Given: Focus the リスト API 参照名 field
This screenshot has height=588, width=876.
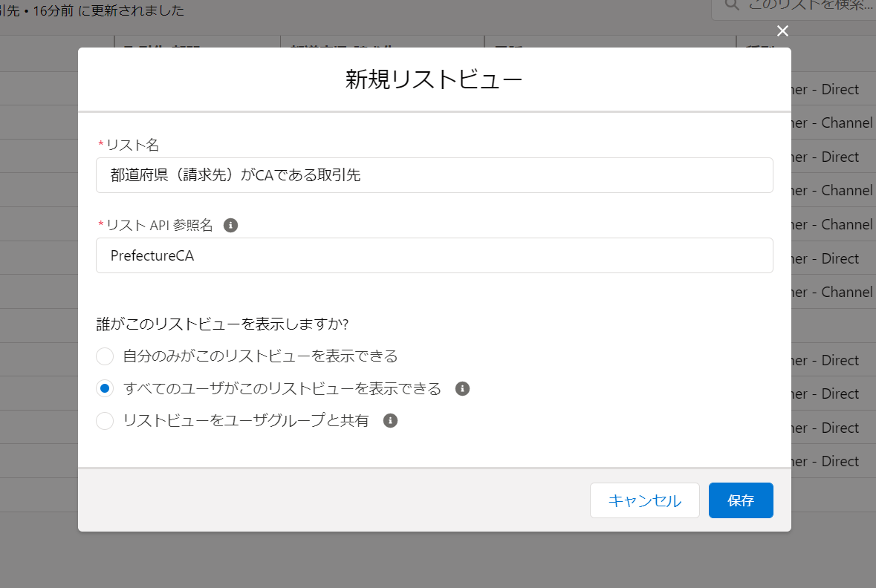Looking at the screenshot, I should 434,255.
